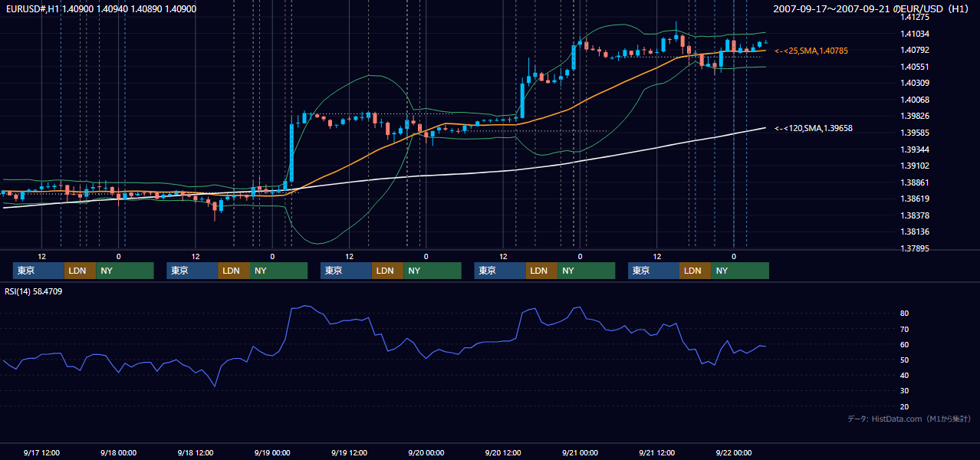Click RSI scale value 70
980x460 pixels.
(x=905, y=329)
